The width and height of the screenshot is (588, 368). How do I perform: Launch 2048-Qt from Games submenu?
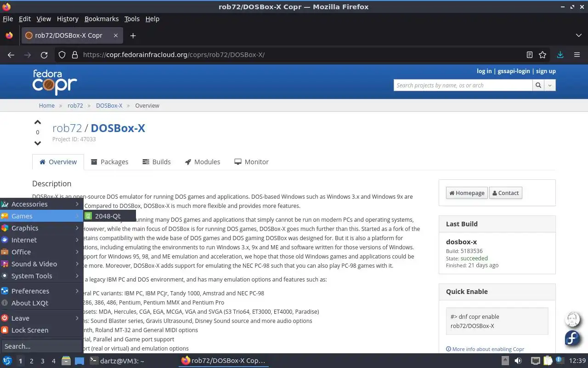pyautogui.click(x=109, y=216)
